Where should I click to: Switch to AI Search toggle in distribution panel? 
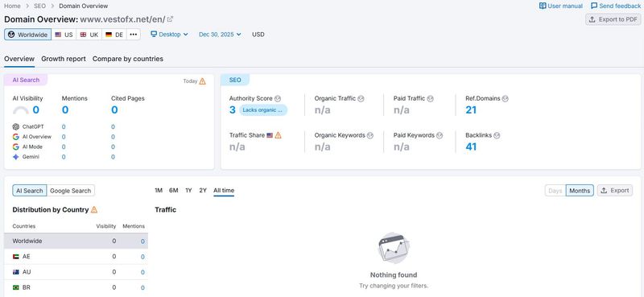click(x=30, y=191)
